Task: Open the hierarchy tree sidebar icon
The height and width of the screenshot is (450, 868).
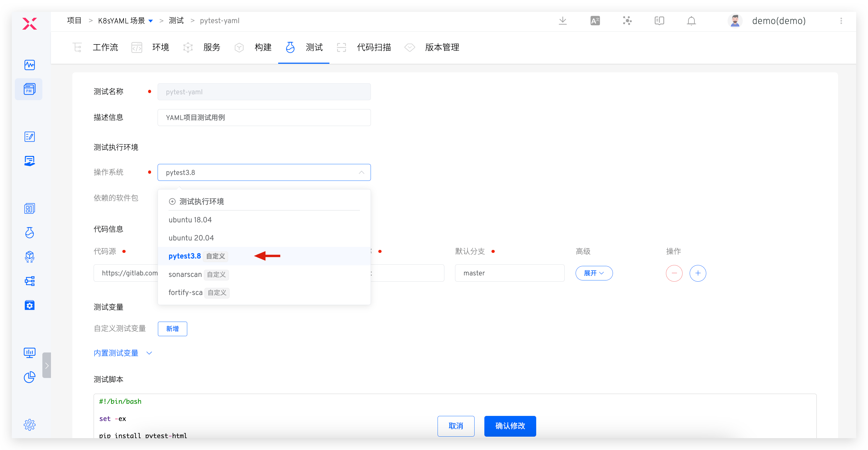Action: pyautogui.click(x=29, y=281)
